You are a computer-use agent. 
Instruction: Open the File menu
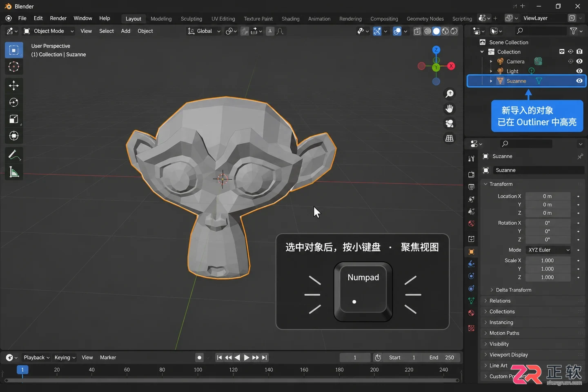tap(22, 18)
